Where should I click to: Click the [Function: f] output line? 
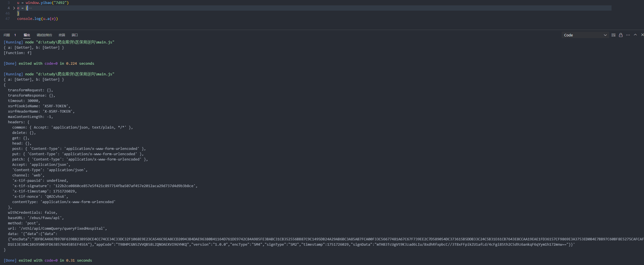[18, 53]
